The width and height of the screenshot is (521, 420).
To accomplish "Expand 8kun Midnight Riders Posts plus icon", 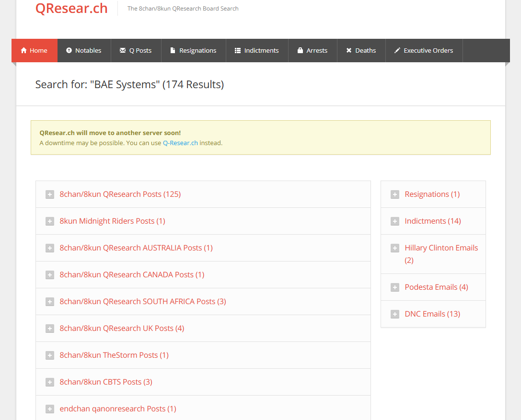I will pos(50,221).
